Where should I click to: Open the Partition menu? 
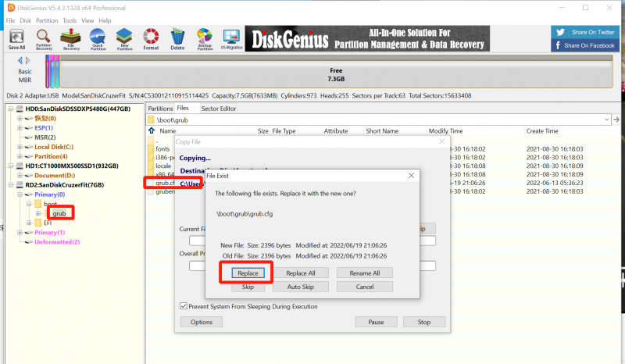47,20
